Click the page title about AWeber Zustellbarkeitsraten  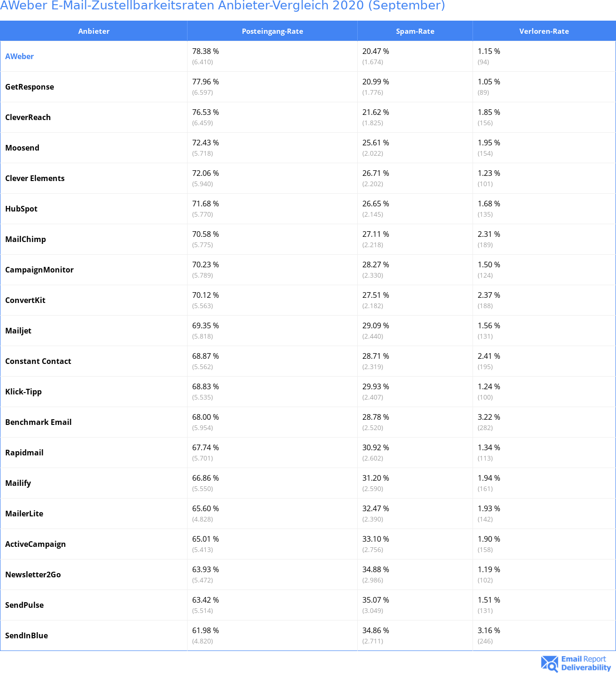[222, 6]
